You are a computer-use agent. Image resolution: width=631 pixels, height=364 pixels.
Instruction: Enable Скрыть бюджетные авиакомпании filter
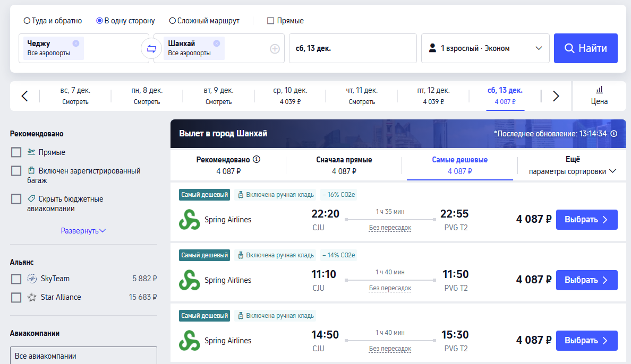coord(16,198)
